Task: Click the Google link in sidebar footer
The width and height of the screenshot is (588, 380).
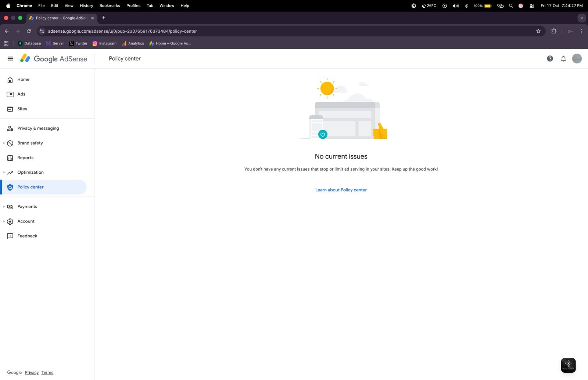Action: point(14,373)
